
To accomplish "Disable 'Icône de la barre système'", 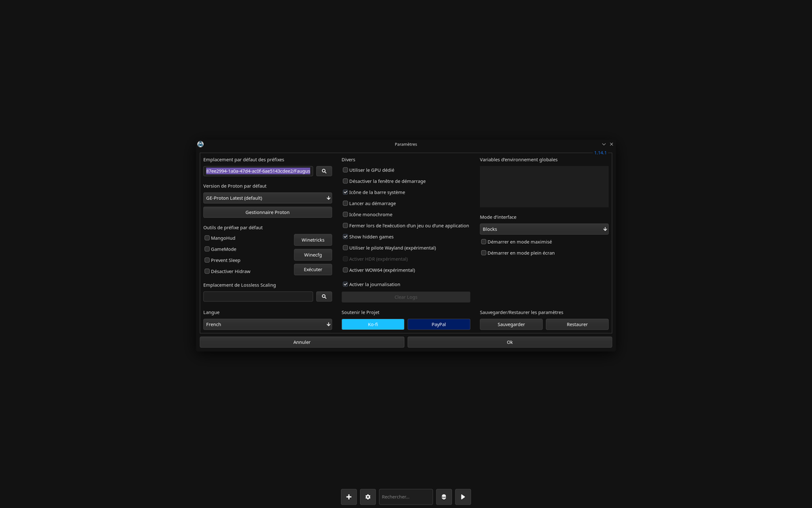I will coord(345,192).
